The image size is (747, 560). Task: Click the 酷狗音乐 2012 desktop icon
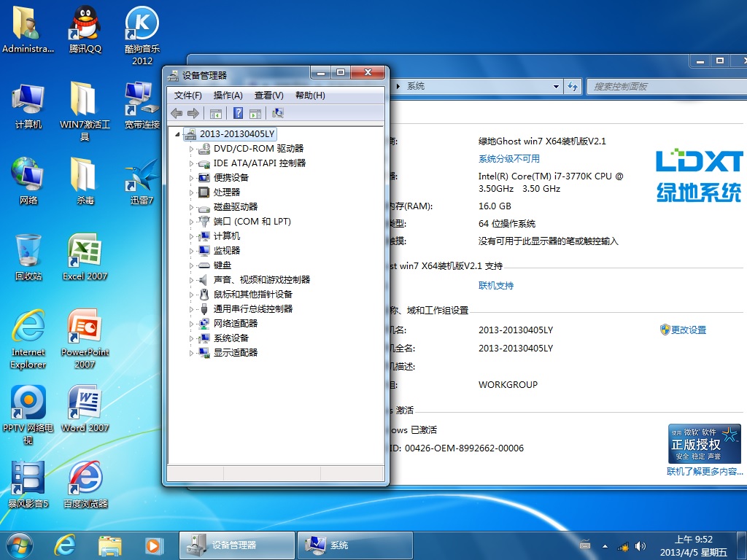tap(142, 35)
